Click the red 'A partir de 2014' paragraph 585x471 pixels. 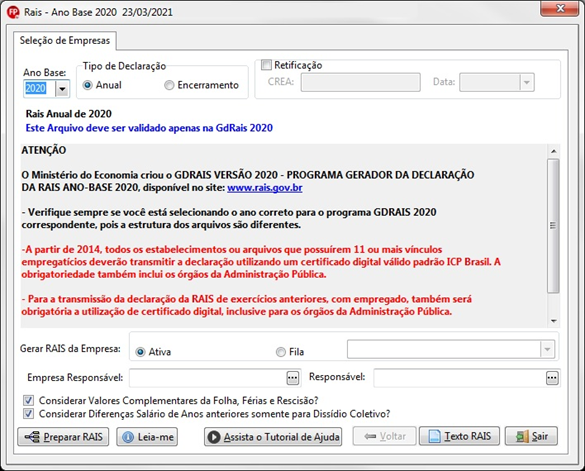(x=261, y=262)
